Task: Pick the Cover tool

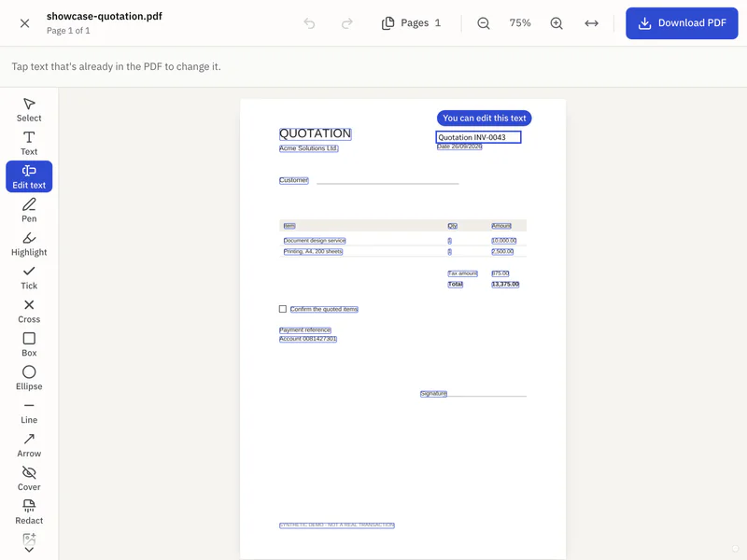Action: tap(29, 479)
